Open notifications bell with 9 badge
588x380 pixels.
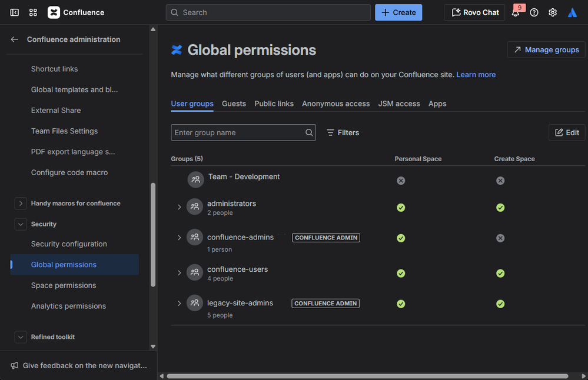516,12
